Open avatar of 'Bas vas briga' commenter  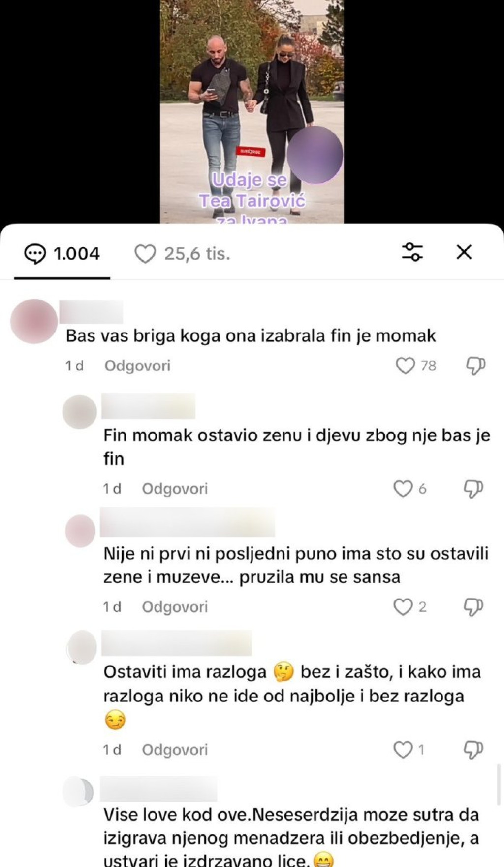click(34, 321)
